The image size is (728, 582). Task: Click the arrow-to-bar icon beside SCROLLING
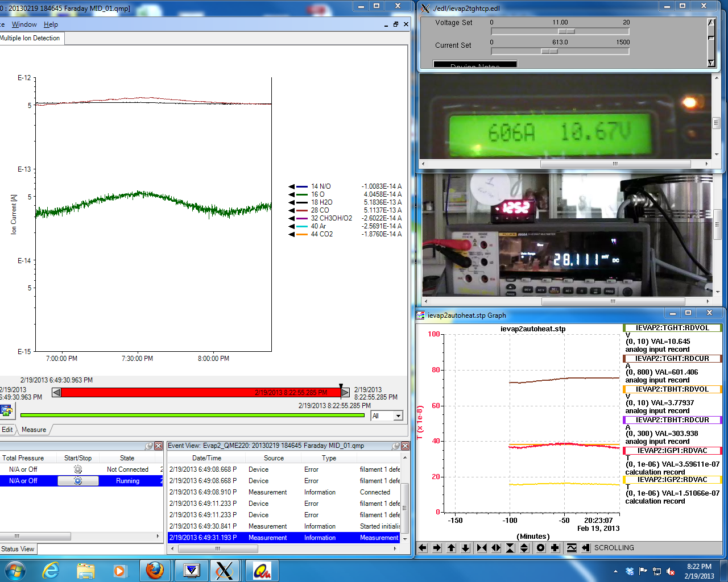(x=586, y=548)
